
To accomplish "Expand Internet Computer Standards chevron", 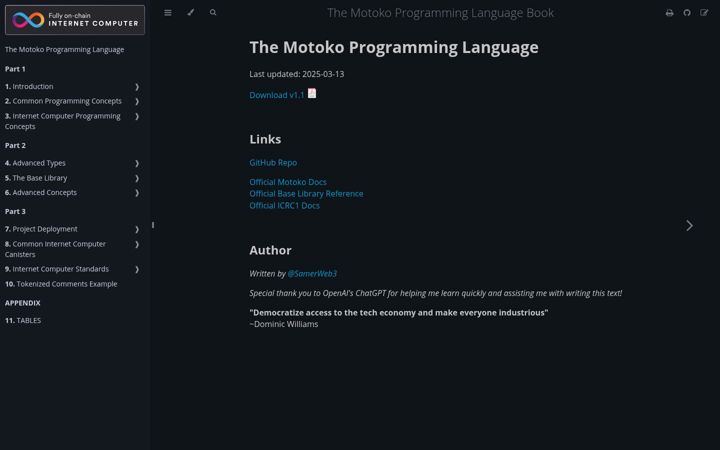I will 137,270.
